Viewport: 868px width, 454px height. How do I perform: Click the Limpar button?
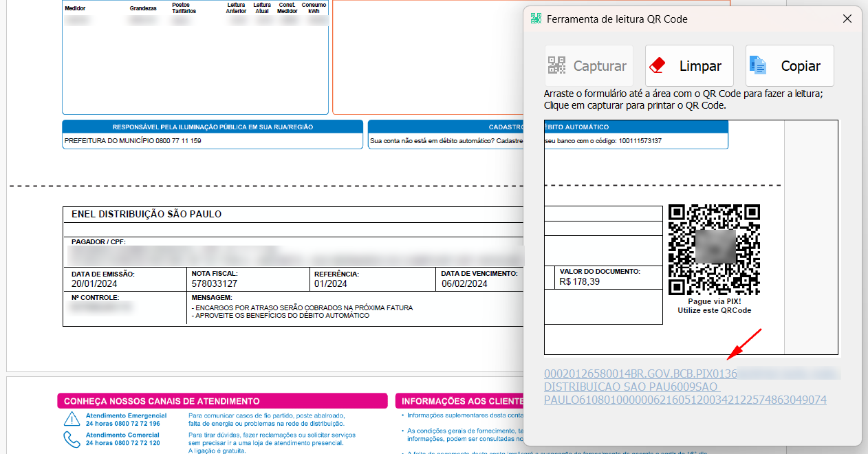[689, 66]
